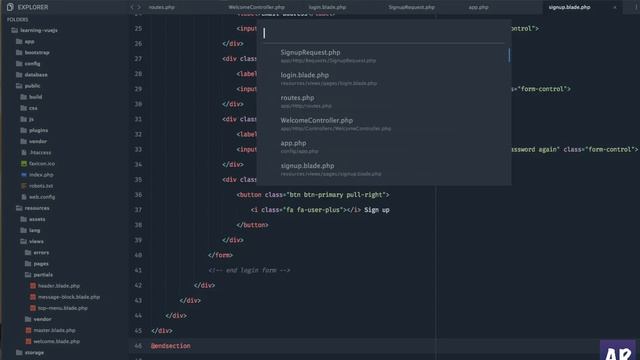Switch to the WelcomeController.php tab
Viewport: 640px width, 360px height.
[x=256, y=7]
